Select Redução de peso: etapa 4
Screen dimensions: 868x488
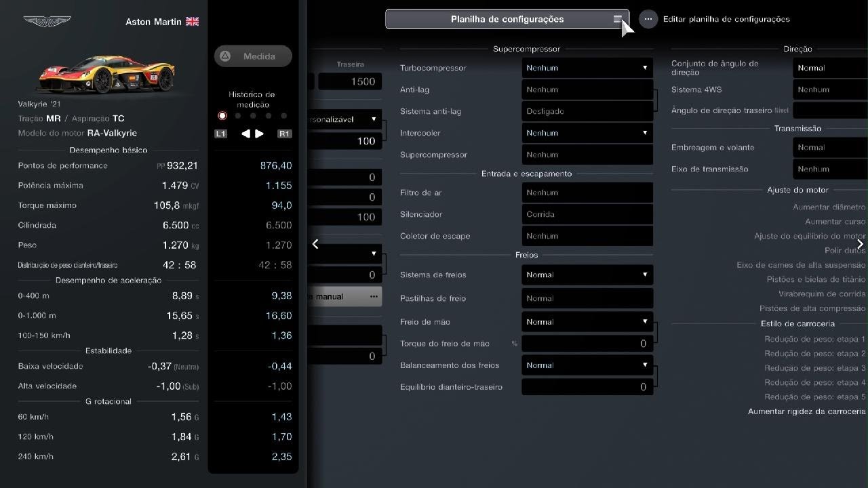coord(814,382)
